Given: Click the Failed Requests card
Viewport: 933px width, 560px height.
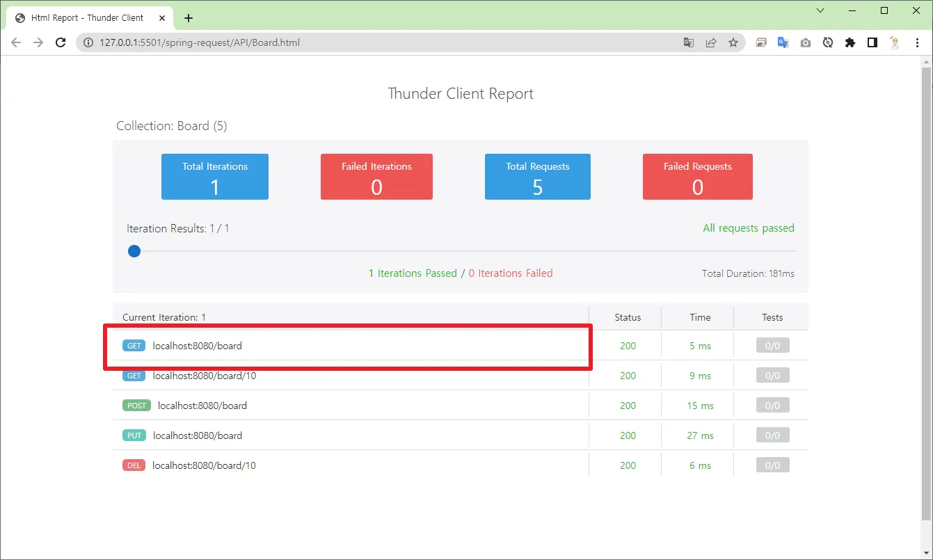Looking at the screenshot, I should [x=698, y=177].
